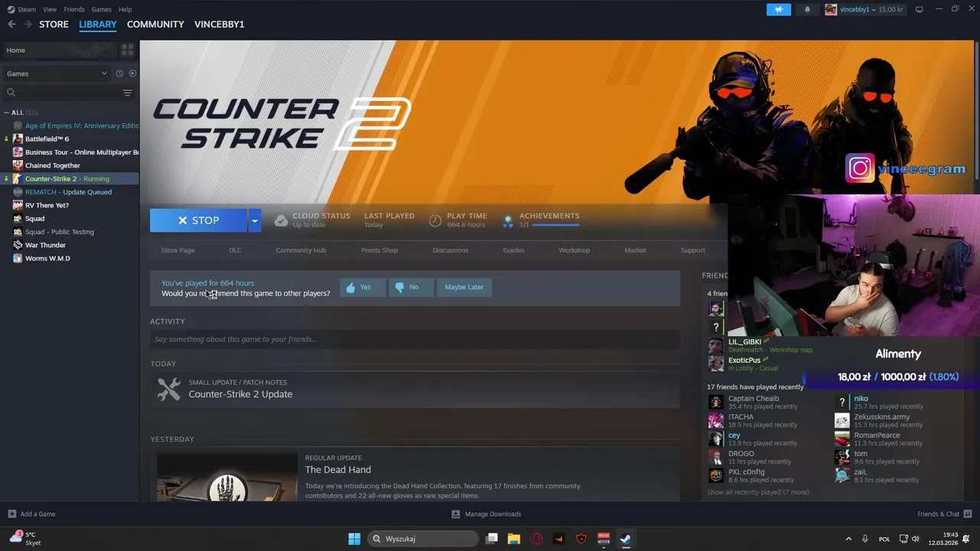
Task: Open the Store Page link
Action: (178, 250)
